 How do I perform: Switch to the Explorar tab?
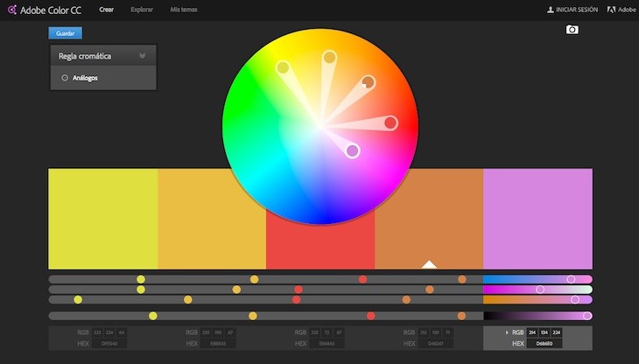tap(142, 10)
